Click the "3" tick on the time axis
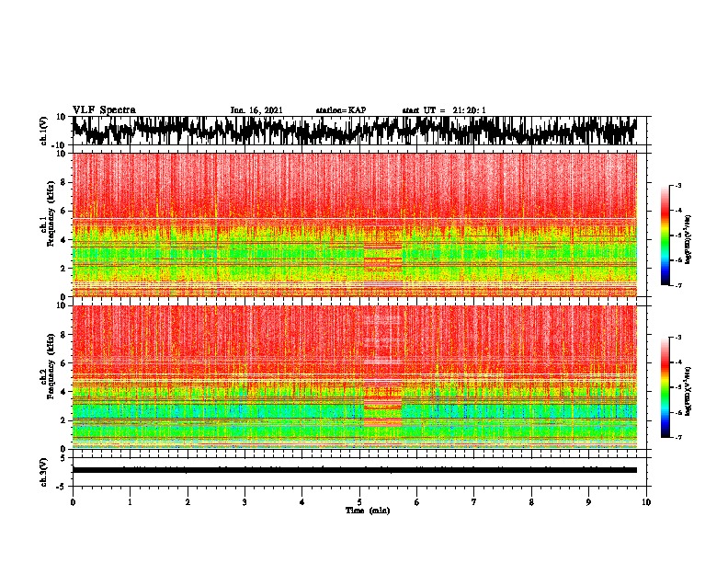The width and height of the screenshot is (728, 563). click(x=245, y=502)
